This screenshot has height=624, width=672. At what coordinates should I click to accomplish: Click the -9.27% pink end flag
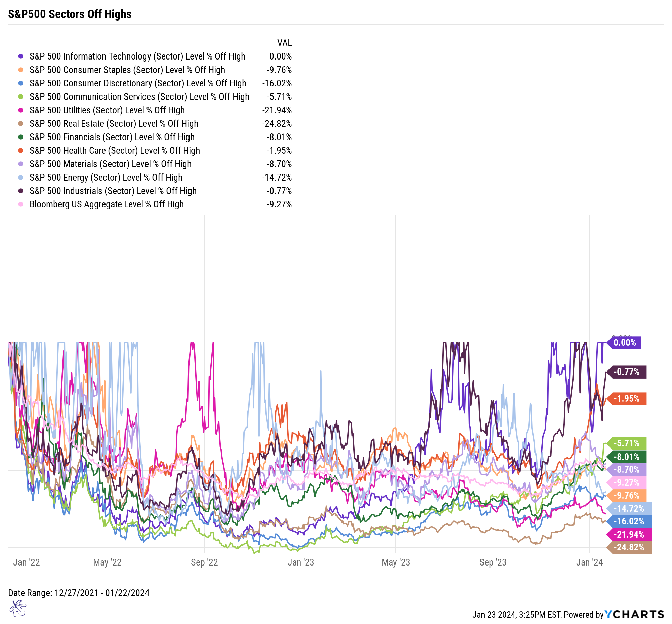(x=626, y=483)
